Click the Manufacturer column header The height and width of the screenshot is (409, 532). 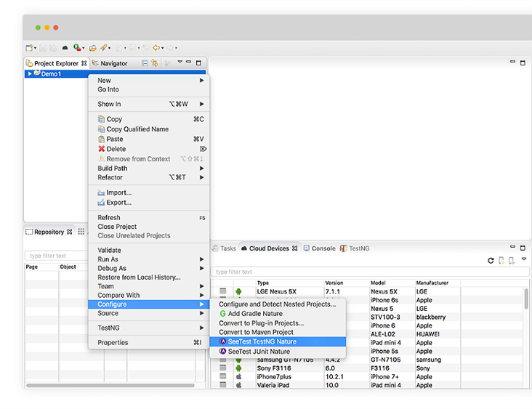(x=438, y=283)
